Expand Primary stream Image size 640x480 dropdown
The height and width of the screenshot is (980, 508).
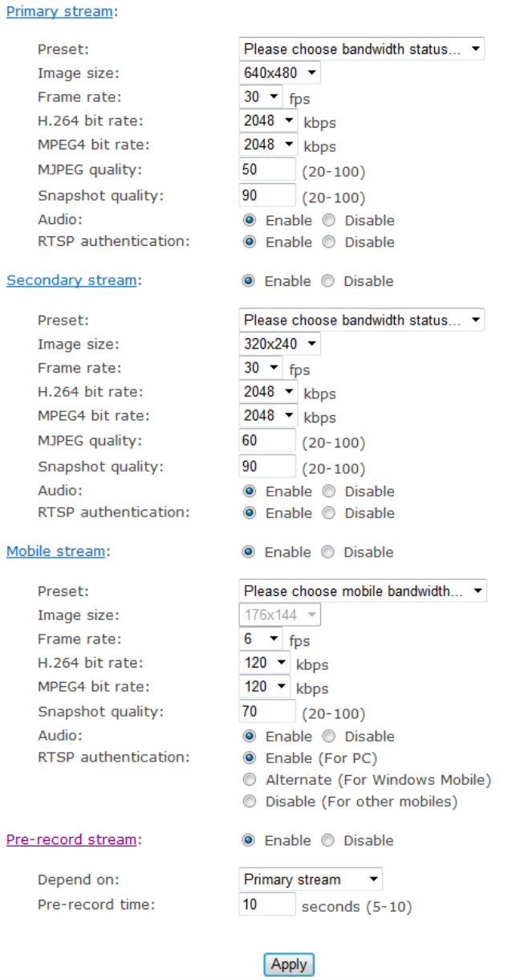tap(279, 73)
